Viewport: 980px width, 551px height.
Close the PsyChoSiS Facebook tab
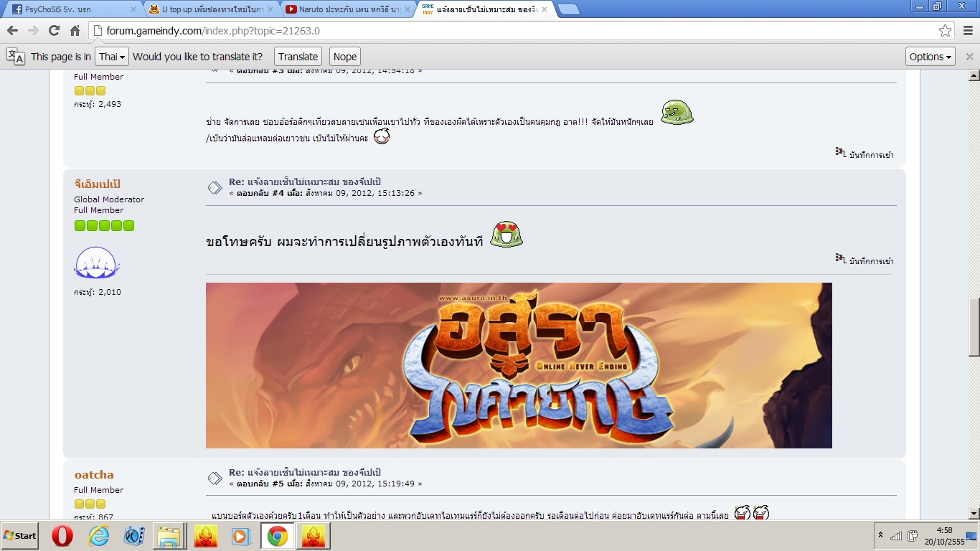coord(133,9)
